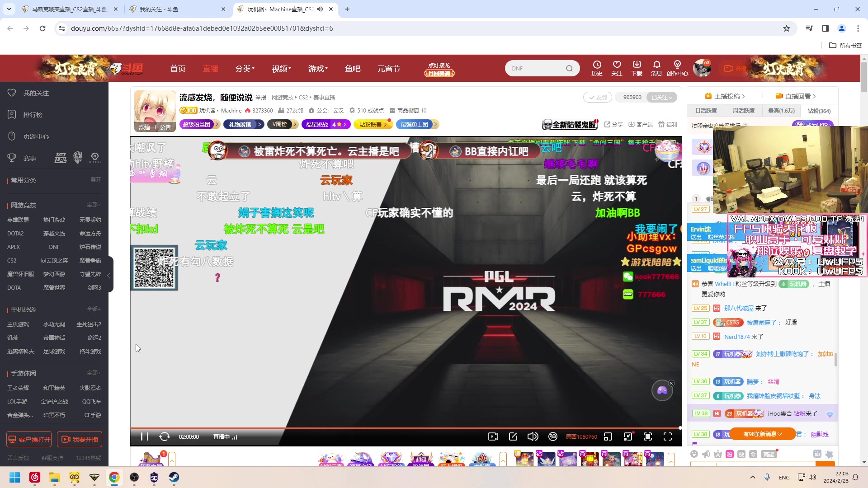Click the LPL league icon beside 赛事
Viewport: 868px width, 488px height.
tap(61, 158)
